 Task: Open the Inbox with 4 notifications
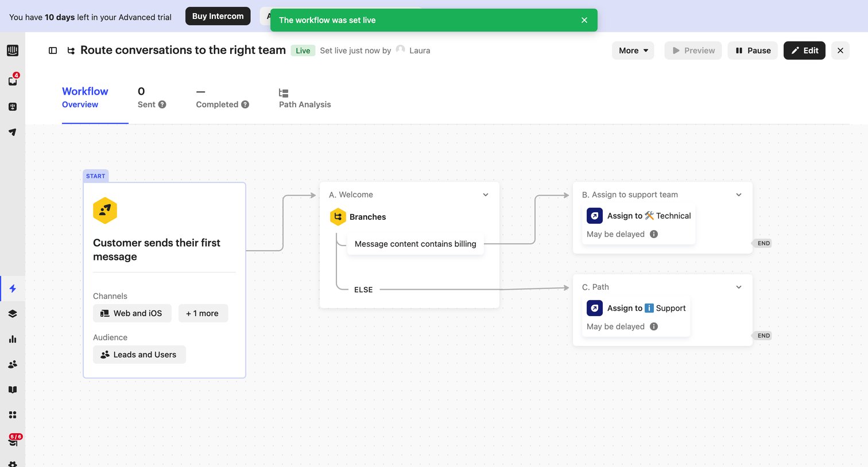pyautogui.click(x=13, y=81)
